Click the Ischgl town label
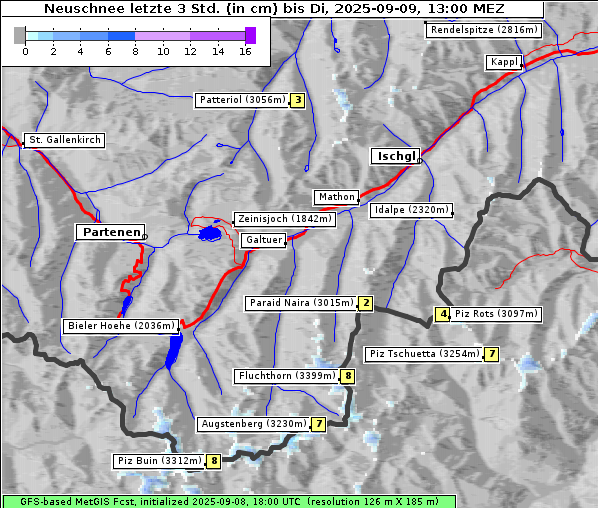The image size is (598, 508). 396,156
